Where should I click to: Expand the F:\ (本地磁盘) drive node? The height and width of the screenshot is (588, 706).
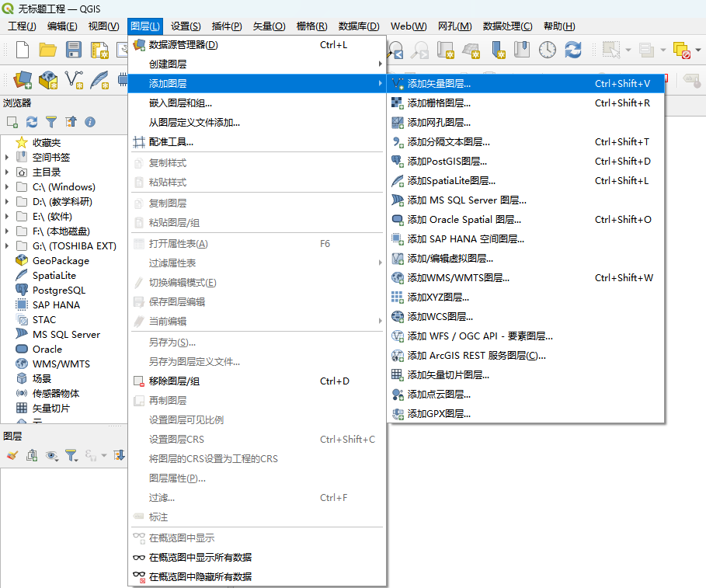7,231
